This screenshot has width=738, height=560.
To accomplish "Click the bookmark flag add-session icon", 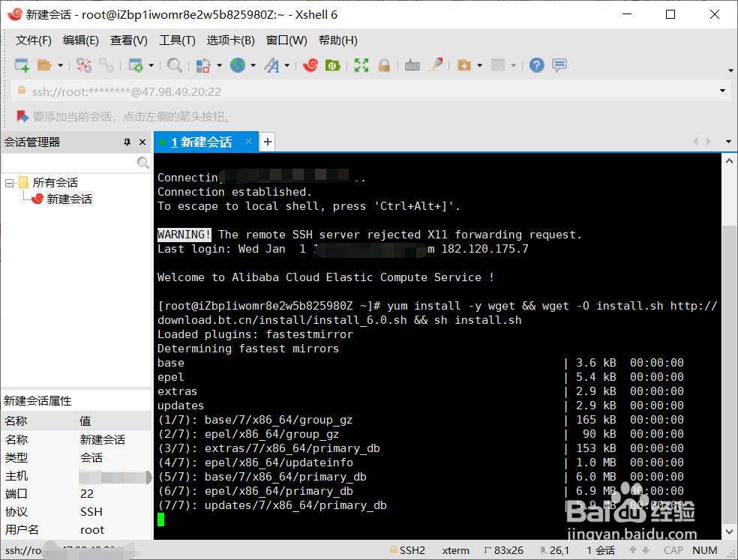I will point(22,116).
